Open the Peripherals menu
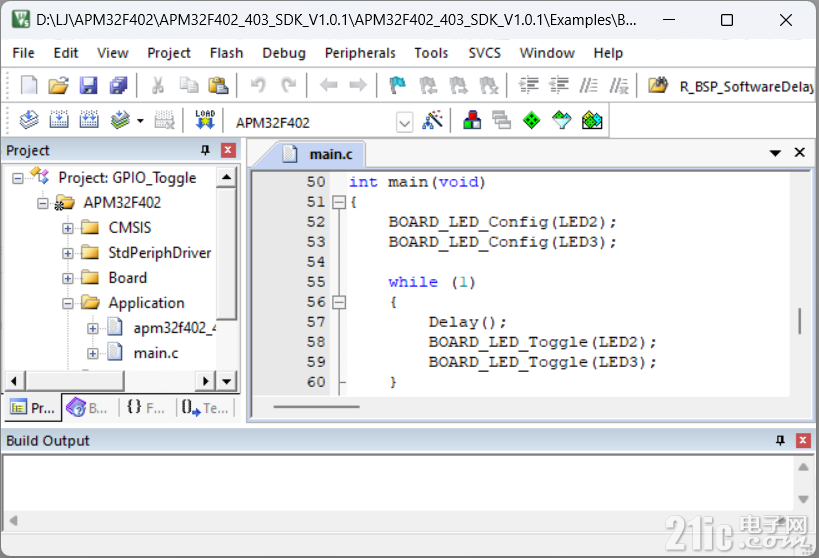Screen dimensions: 819x558 360,53
